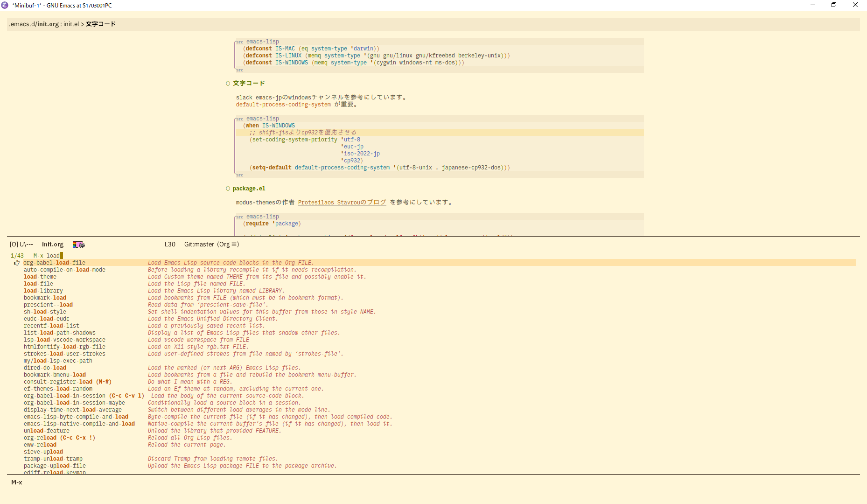The height and width of the screenshot is (504, 867).
Task: Select load-theme from the completion list
Action: pos(40,277)
